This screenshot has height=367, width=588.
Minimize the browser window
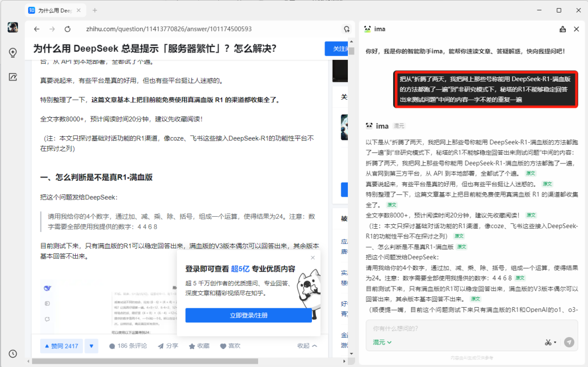539,10
